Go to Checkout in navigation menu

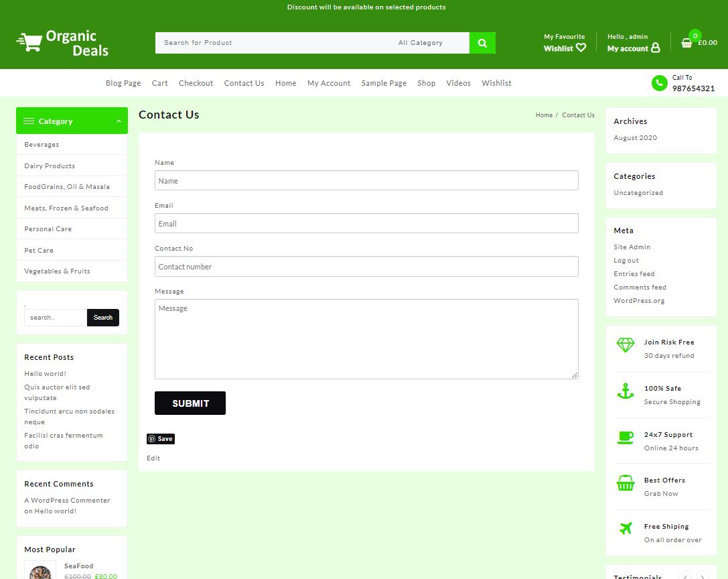[196, 83]
